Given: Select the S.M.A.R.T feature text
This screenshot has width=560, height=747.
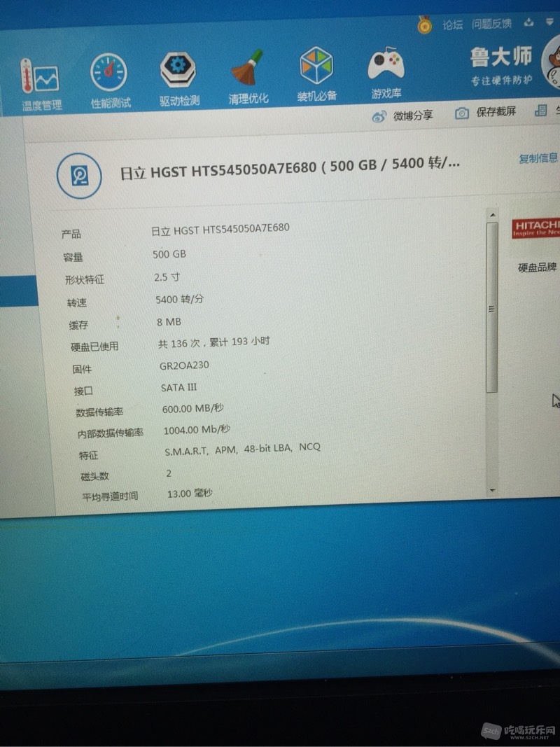Looking at the screenshot, I should (x=187, y=451).
